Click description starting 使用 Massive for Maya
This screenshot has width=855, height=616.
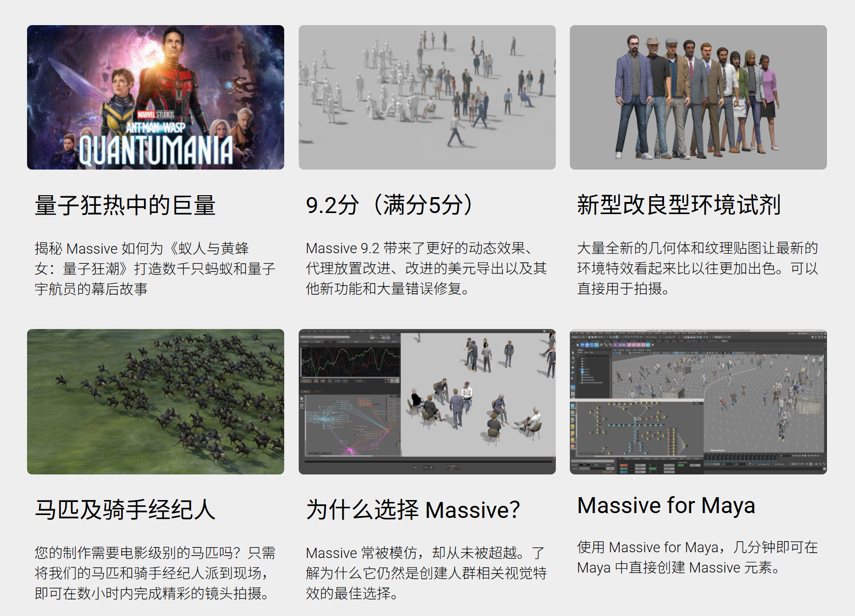697,558
